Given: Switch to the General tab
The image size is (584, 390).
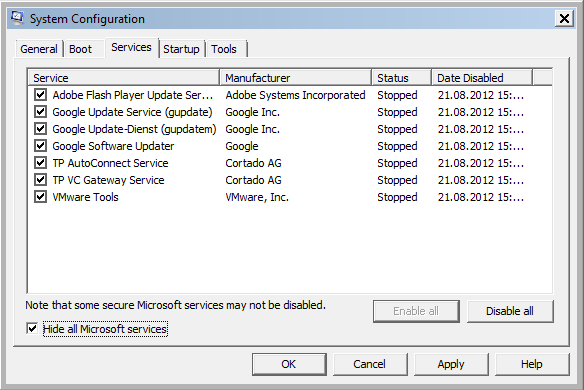Looking at the screenshot, I should click(39, 49).
